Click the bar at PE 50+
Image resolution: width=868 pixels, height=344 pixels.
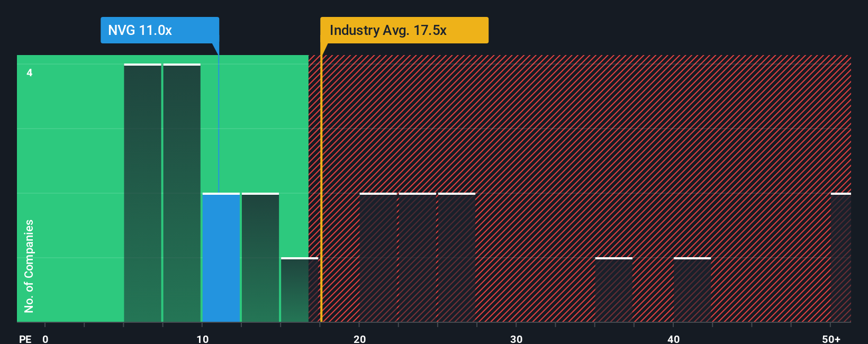coord(841,258)
